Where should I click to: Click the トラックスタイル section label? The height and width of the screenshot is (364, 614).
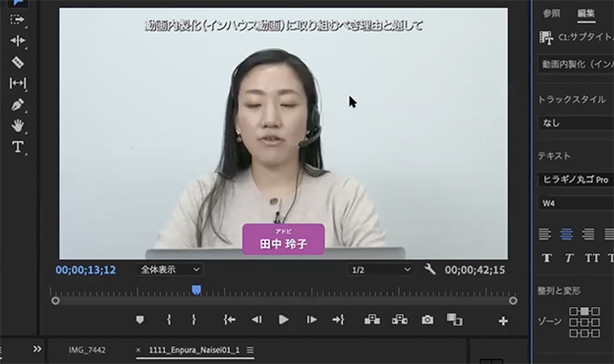coord(572,99)
